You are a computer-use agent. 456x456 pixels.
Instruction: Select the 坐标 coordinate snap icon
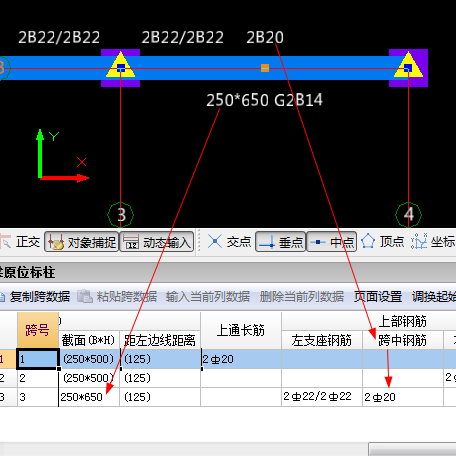(x=419, y=241)
